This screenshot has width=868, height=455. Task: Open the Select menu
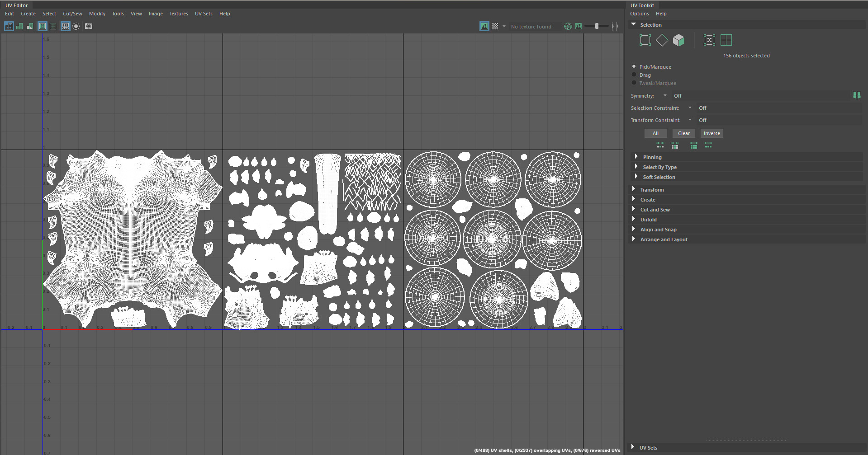click(x=49, y=14)
